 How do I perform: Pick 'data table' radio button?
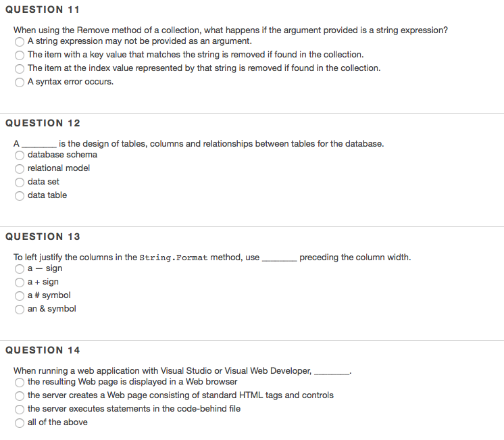20,196
